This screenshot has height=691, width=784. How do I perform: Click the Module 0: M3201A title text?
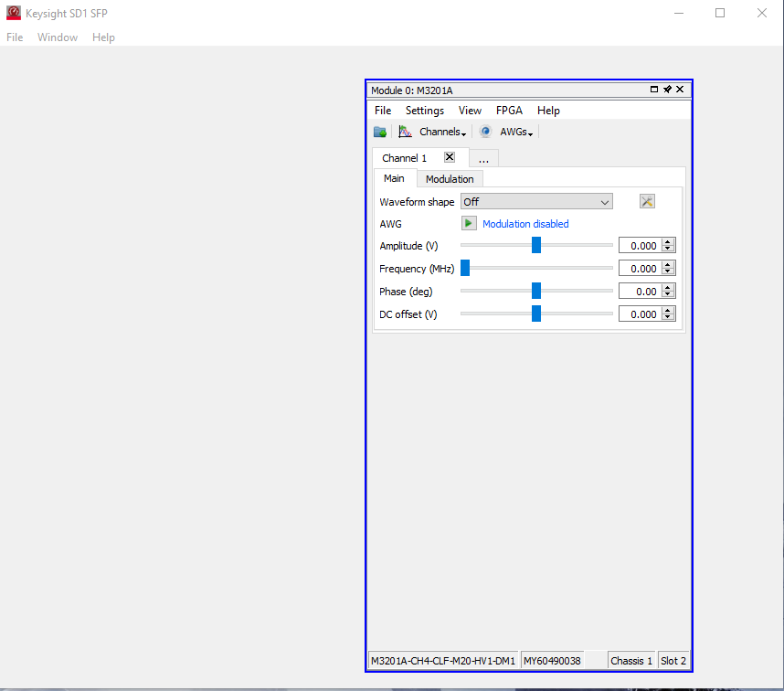coord(412,90)
